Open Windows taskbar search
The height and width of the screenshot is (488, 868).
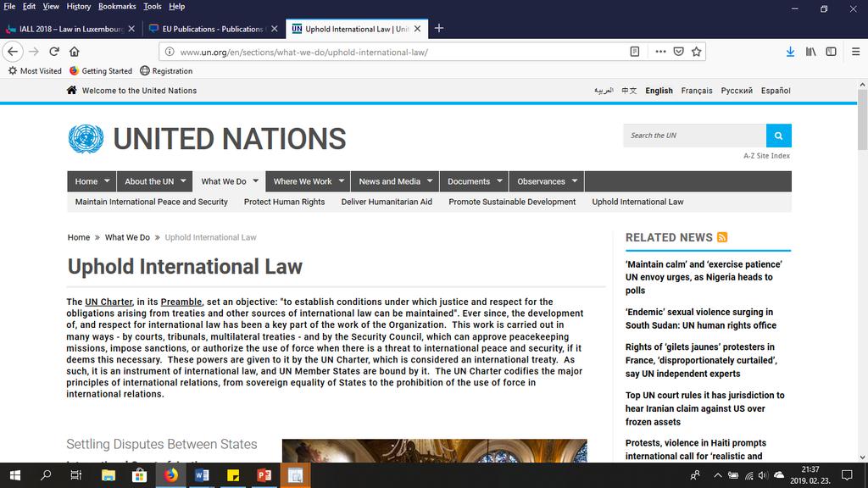46,475
